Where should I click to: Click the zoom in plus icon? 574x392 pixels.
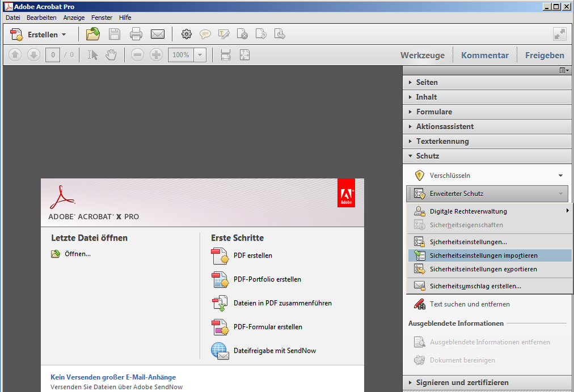156,55
